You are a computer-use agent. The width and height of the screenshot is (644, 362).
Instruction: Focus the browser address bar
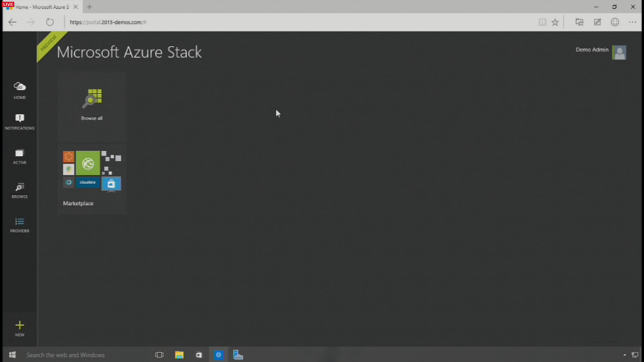pos(300,22)
